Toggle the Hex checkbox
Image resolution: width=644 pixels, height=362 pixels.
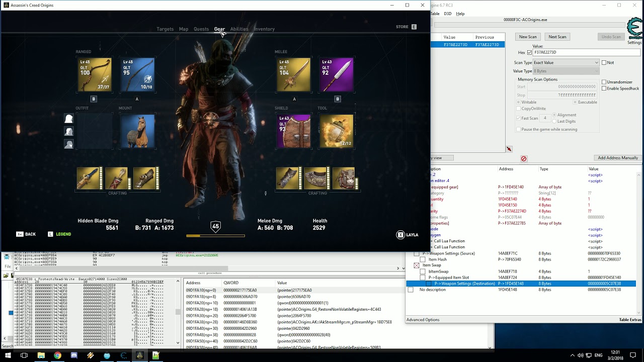click(529, 52)
